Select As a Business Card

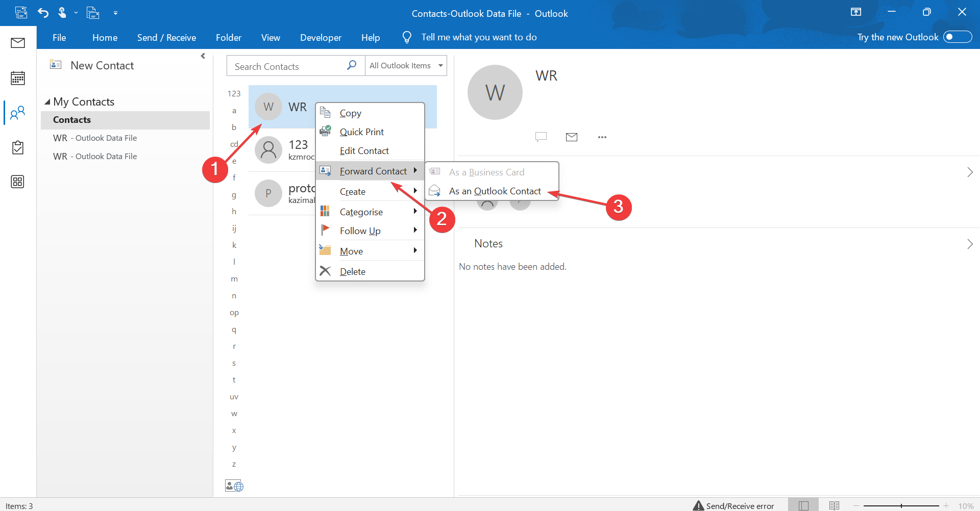tap(492, 172)
